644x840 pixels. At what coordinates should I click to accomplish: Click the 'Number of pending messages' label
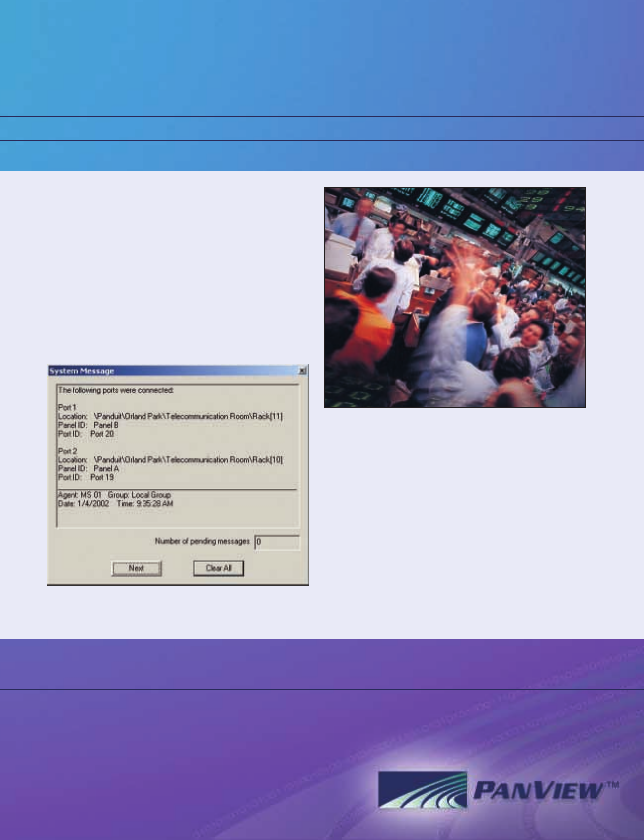point(203,541)
